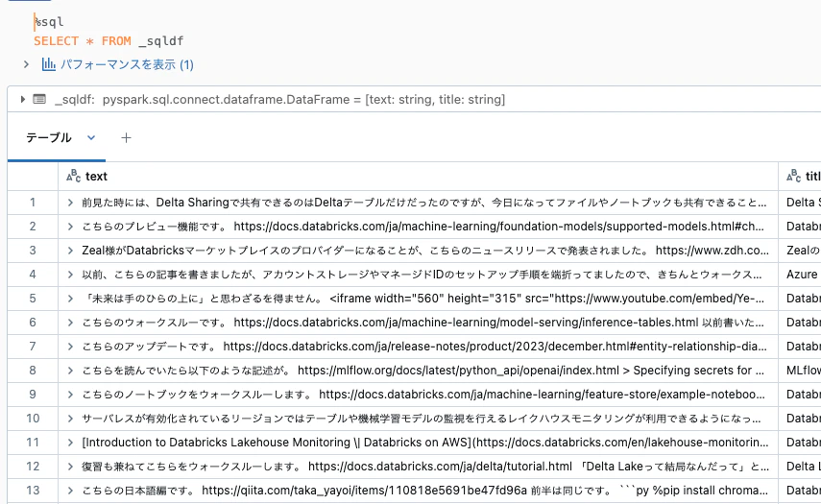Click DataFrame schema text [text: string, title: string]
Viewport: 821px width, 504px height.
[x=435, y=100]
